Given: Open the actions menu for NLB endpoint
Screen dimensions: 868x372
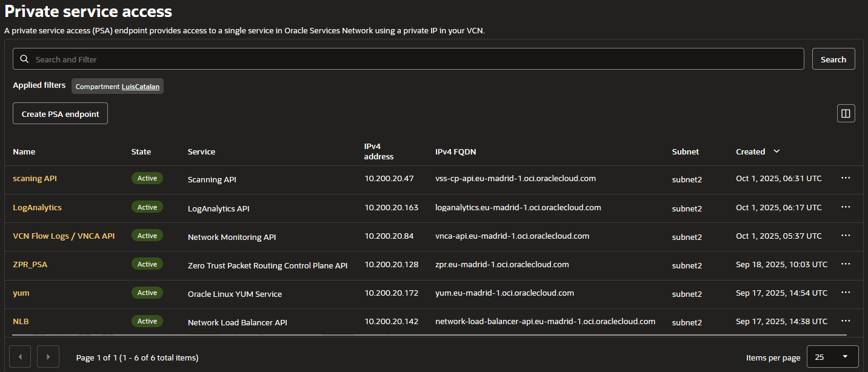Looking at the screenshot, I should (846, 321).
